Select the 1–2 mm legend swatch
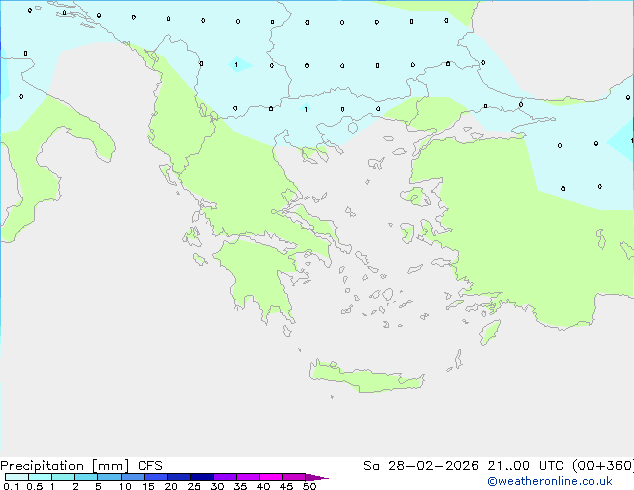634x490 pixels. pos(63,477)
